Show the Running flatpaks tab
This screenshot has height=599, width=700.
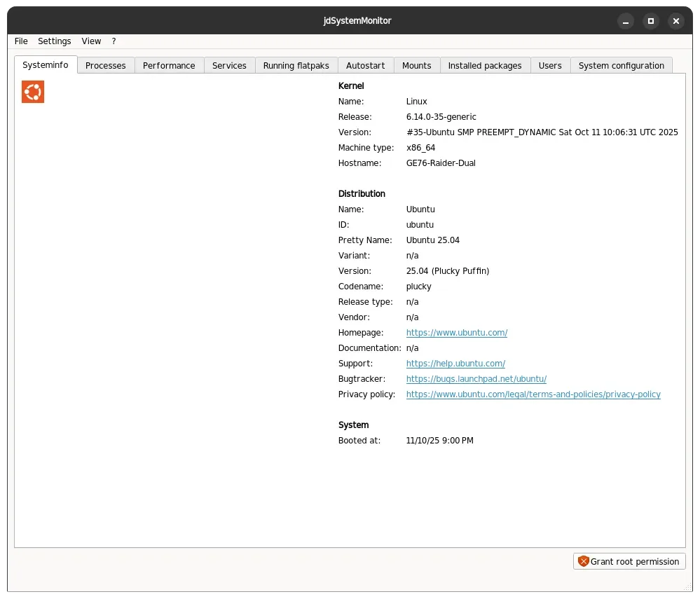point(296,66)
